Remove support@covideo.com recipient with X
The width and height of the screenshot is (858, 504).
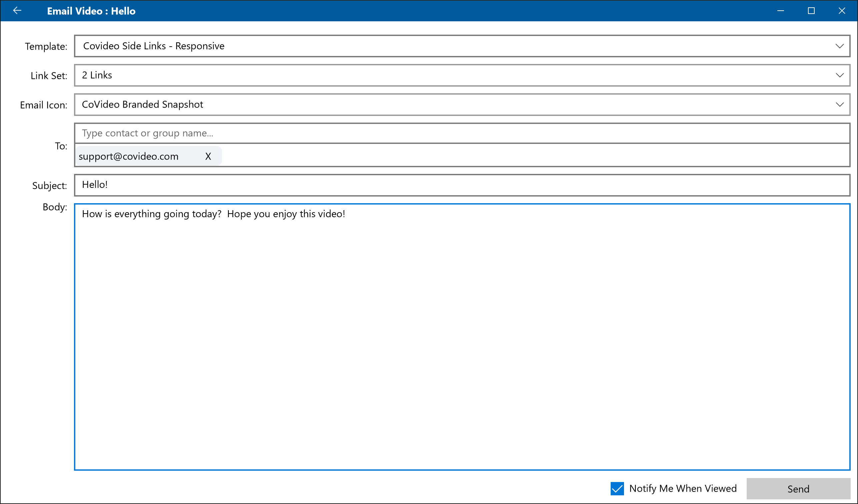208,157
